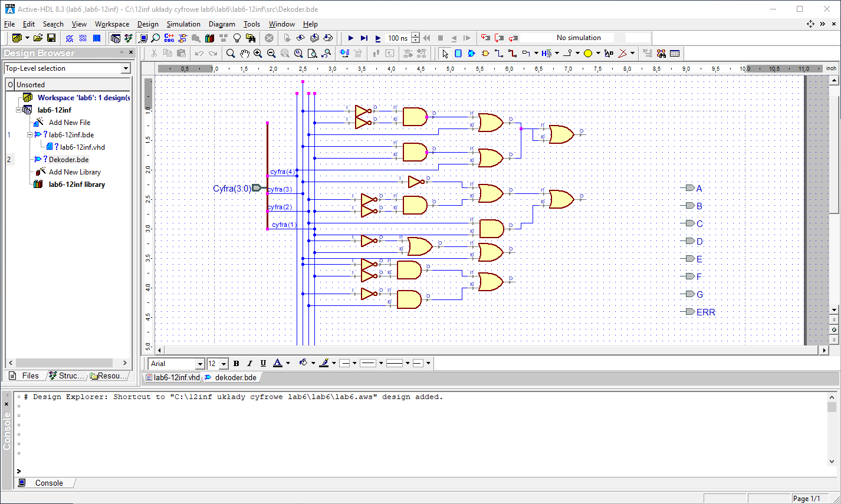Select Dekoder.bde in design tree
Image resolution: width=841 pixels, height=504 pixels.
(x=68, y=160)
